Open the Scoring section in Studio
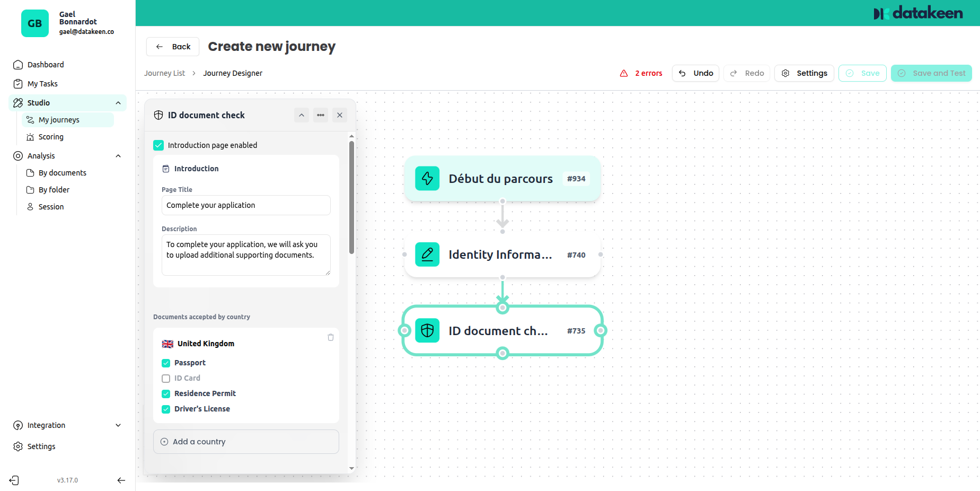Screen dimensions: 980x491 [51, 137]
